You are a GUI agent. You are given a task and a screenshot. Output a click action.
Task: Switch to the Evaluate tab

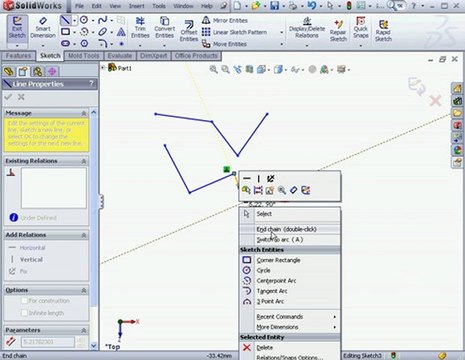pos(120,56)
